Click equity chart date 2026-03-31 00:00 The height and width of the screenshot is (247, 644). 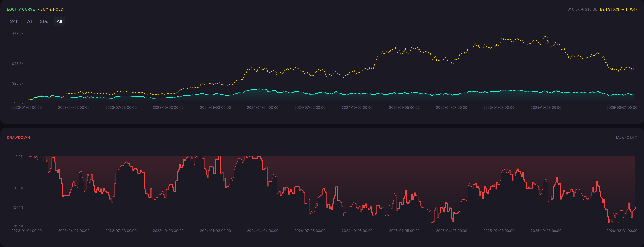point(622,107)
